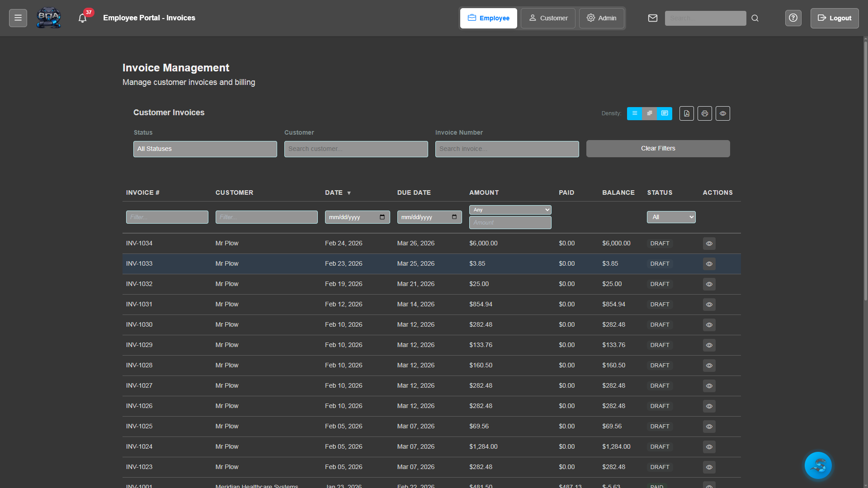This screenshot has width=868, height=488.
Task: Select the preview eye icon beside print
Action: 722,113
